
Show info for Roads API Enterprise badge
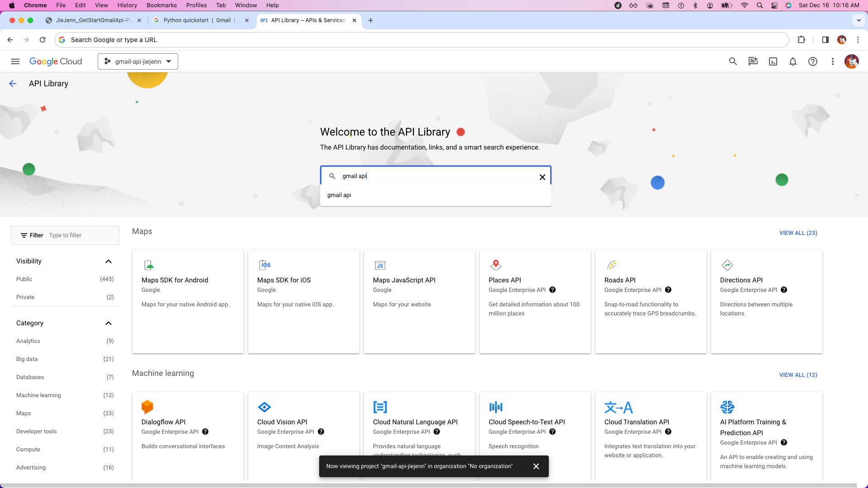668,290
